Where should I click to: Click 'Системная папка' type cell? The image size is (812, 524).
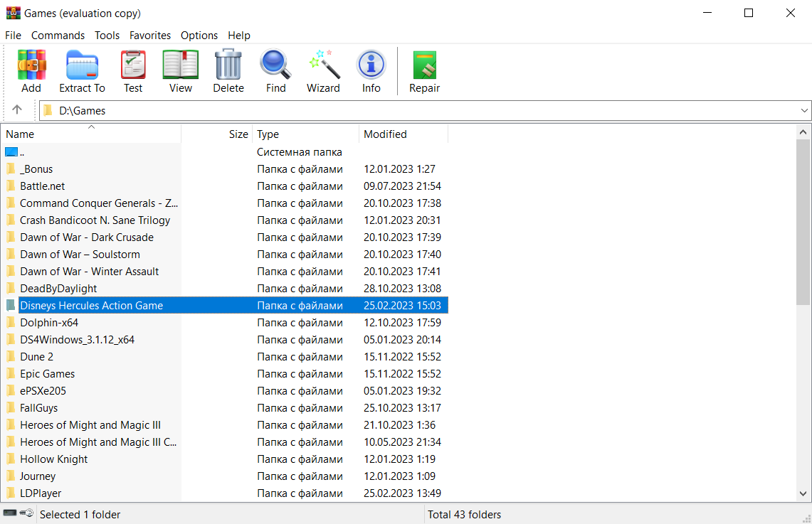[x=300, y=151]
